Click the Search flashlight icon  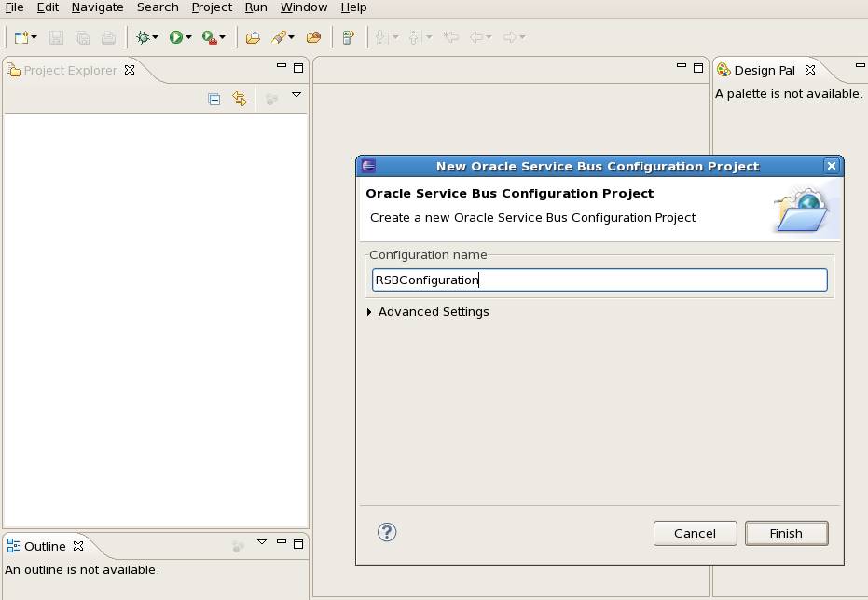(x=279, y=37)
